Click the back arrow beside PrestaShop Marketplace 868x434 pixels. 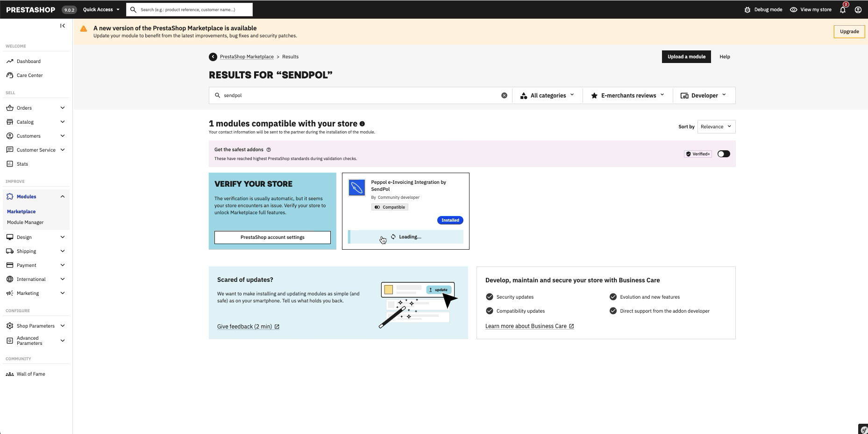(213, 56)
